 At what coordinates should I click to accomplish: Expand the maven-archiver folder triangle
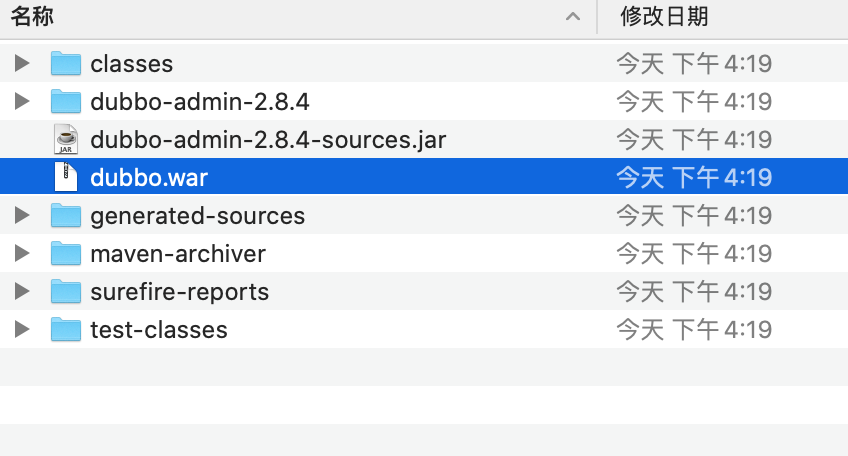22,253
